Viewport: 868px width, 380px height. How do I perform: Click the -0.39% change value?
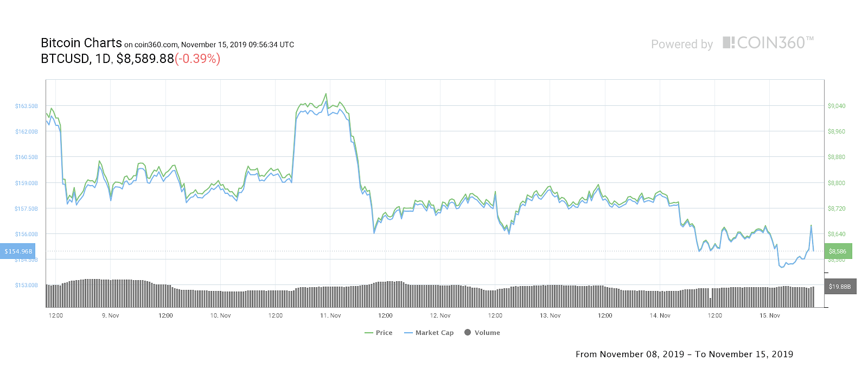tap(197, 59)
